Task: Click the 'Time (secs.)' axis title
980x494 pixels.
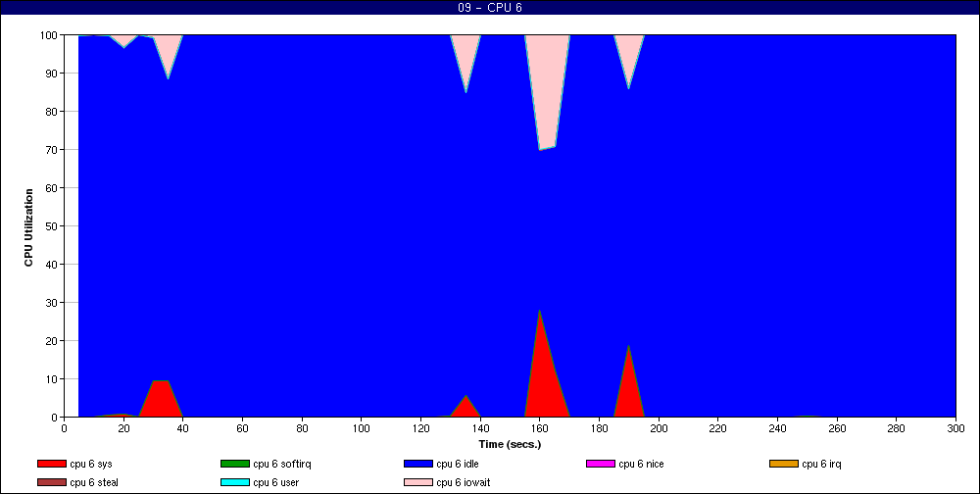Action: (510, 445)
